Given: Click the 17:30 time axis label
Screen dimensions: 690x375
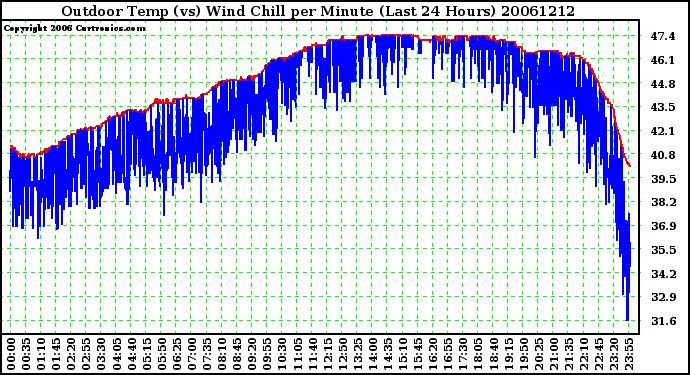Looking at the screenshot, I should (463, 354).
